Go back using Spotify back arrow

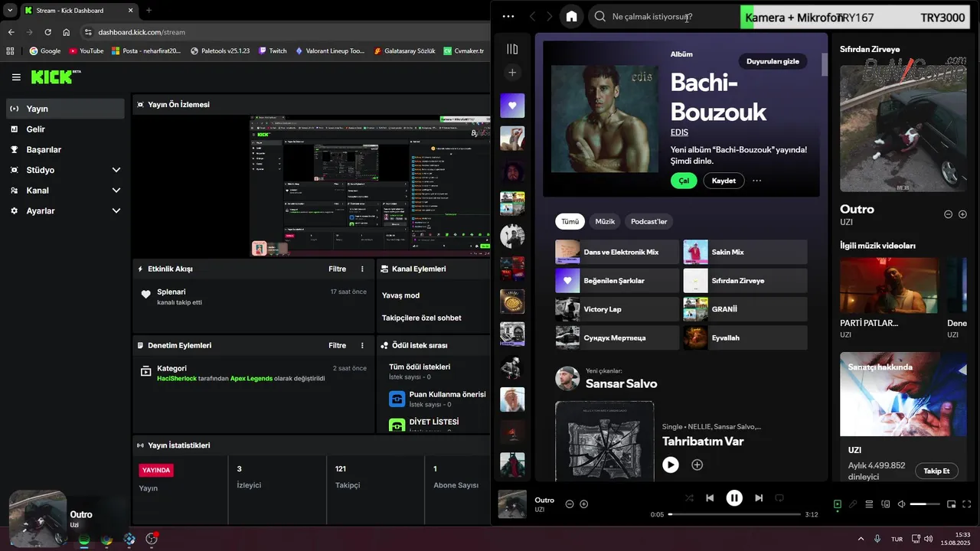533,17
